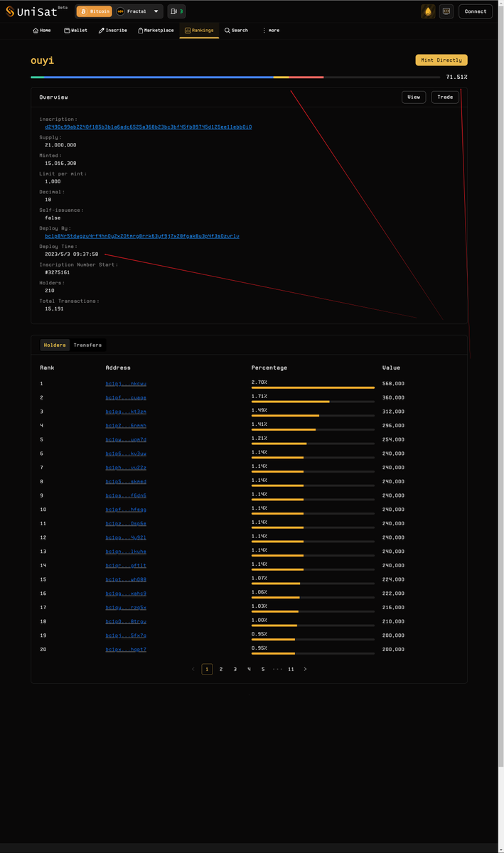Open the rank 2 holder address link

(126, 397)
